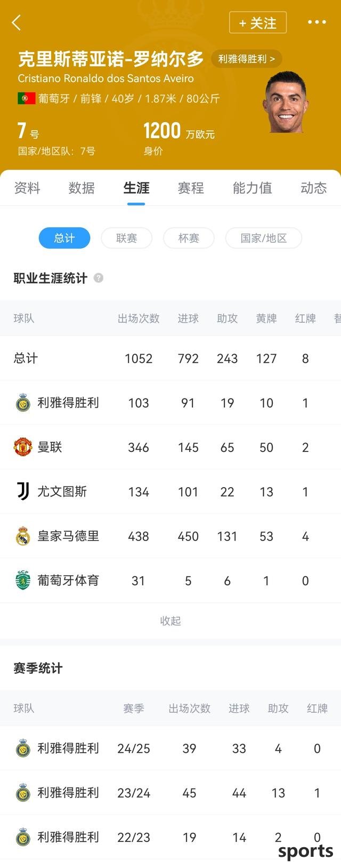The image size is (341, 868).
Task: Open the 利雅得胜利 team chevron link
Action: point(247,59)
